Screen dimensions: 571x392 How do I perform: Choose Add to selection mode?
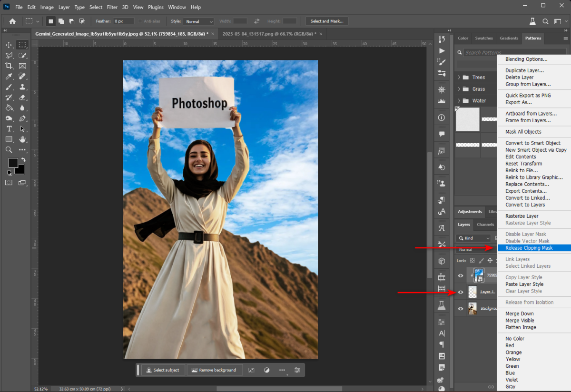point(61,21)
